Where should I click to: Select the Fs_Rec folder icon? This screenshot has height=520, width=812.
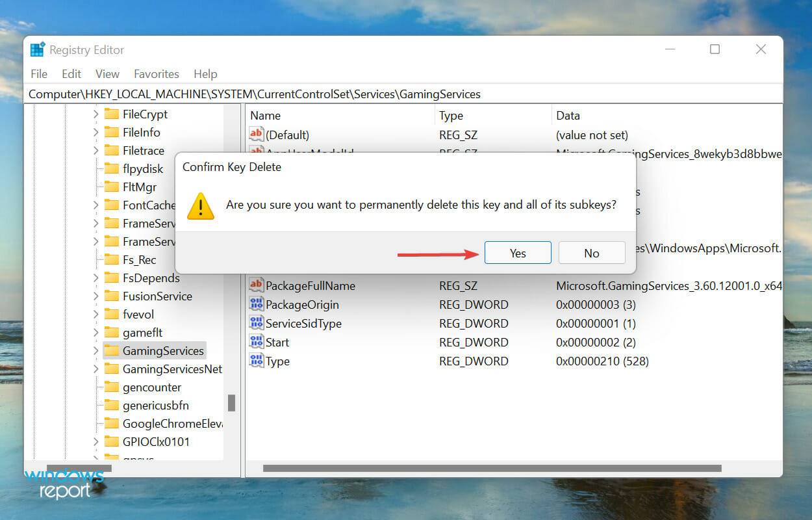pos(112,259)
